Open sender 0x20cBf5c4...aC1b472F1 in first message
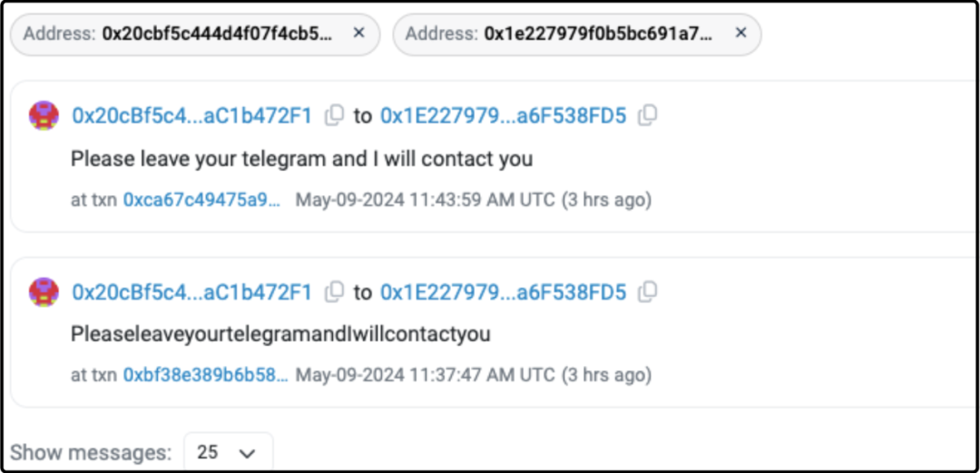The image size is (980, 473). click(191, 116)
